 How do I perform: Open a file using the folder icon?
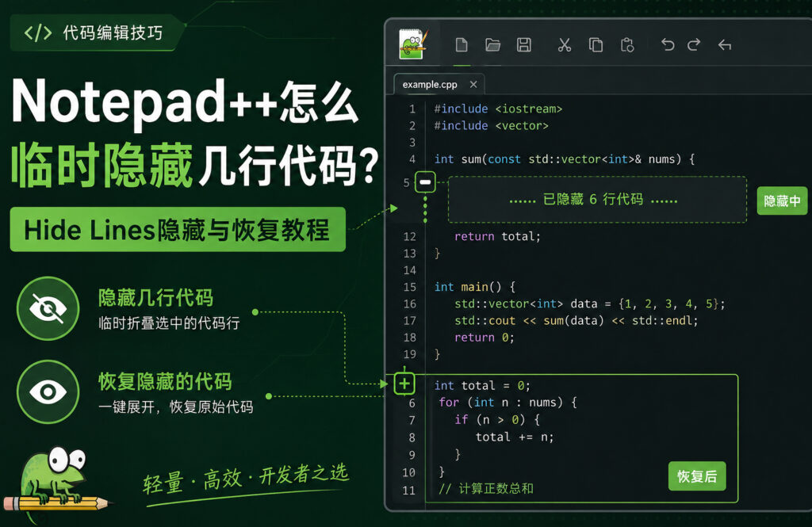click(492, 45)
